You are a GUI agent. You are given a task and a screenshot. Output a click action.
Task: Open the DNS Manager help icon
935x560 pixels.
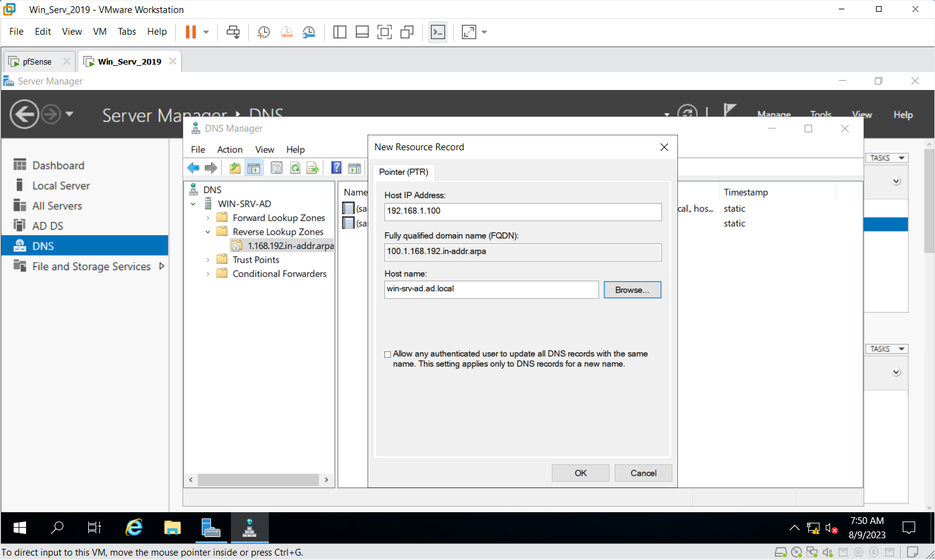pos(336,168)
